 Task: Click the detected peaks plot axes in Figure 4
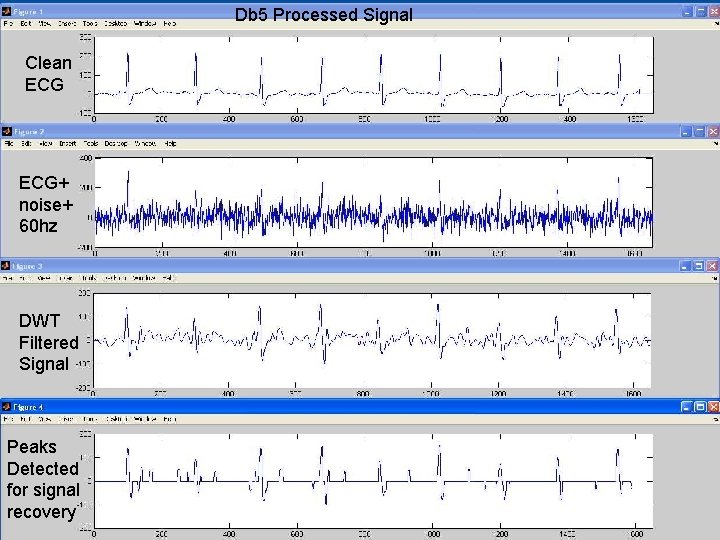(x=373, y=481)
